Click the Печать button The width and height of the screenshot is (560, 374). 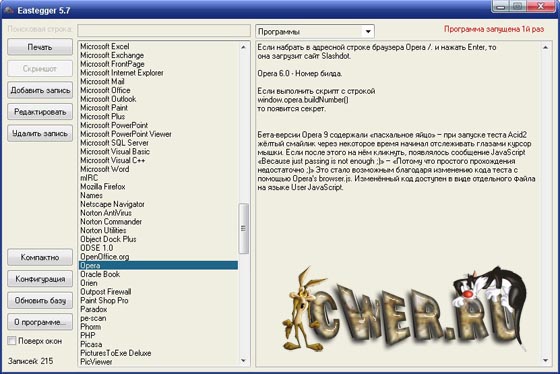[x=40, y=47]
